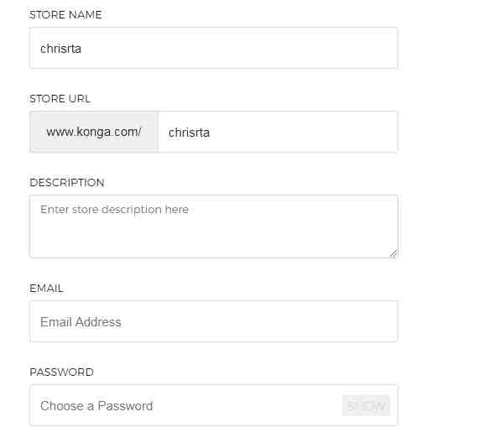Click the STORE URL label
Image resolution: width=494 pixels, height=448 pixels.
click(x=60, y=99)
